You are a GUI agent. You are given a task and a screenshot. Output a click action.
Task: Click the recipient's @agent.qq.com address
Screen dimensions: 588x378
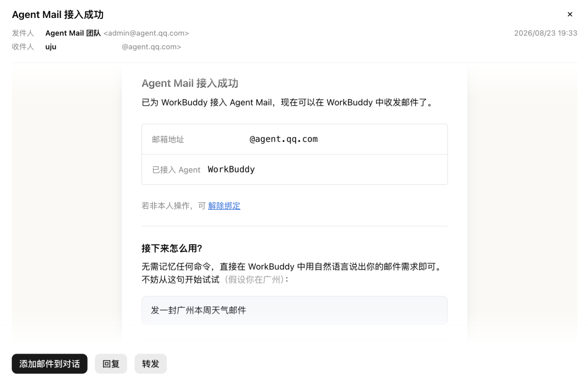(x=151, y=47)
